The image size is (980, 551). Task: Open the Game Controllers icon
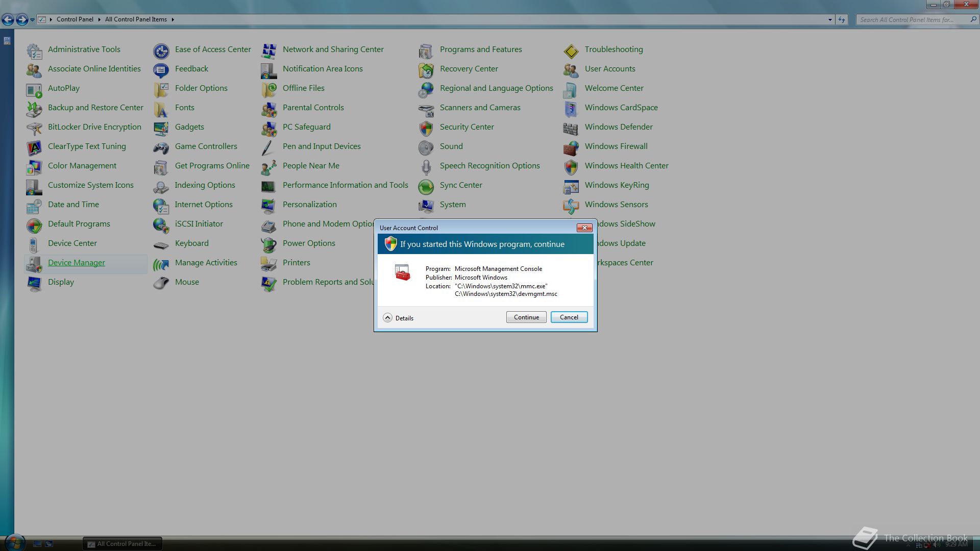(x=161, y=147)
